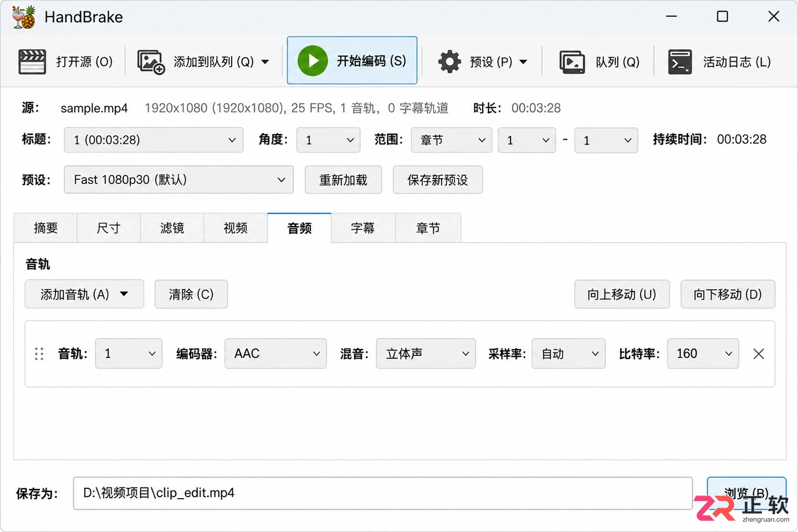The width and height of the screenshot is (798, 532).
Task: Click the 活动日志 (L) label
Action: [737, 62]
